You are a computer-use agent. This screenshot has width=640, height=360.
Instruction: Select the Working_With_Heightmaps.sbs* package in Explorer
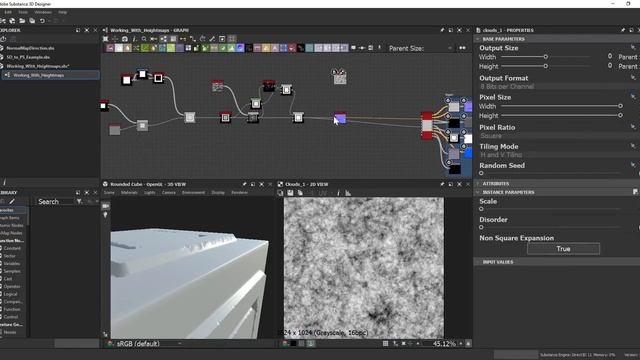click(x=38, y=66)
